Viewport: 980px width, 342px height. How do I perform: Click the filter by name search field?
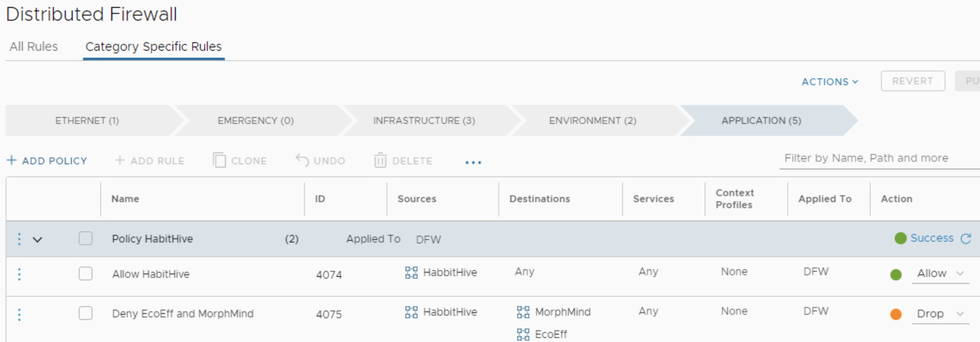875,158
